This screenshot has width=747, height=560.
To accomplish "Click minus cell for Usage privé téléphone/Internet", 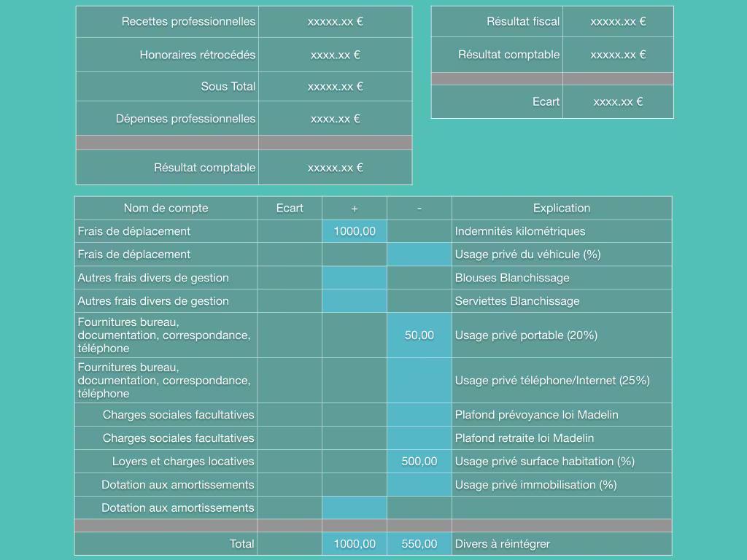I will (x=419, y=381).
